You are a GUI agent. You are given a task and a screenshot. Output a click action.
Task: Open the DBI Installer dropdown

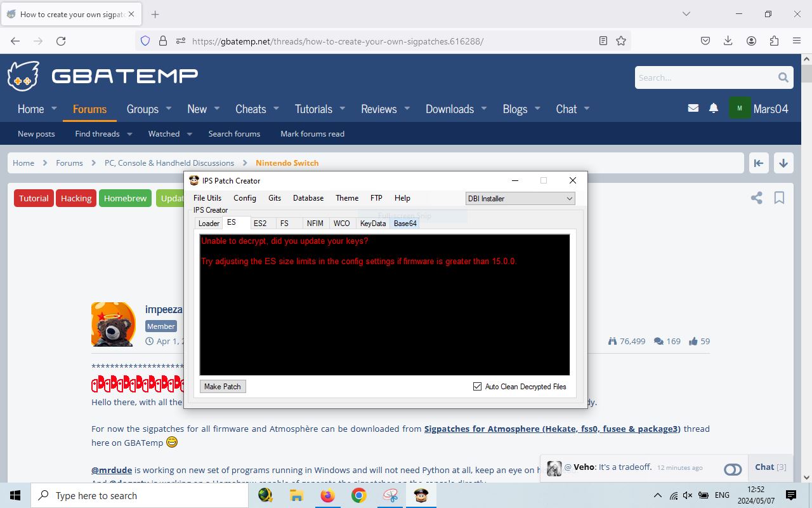(x=520, y=199)
